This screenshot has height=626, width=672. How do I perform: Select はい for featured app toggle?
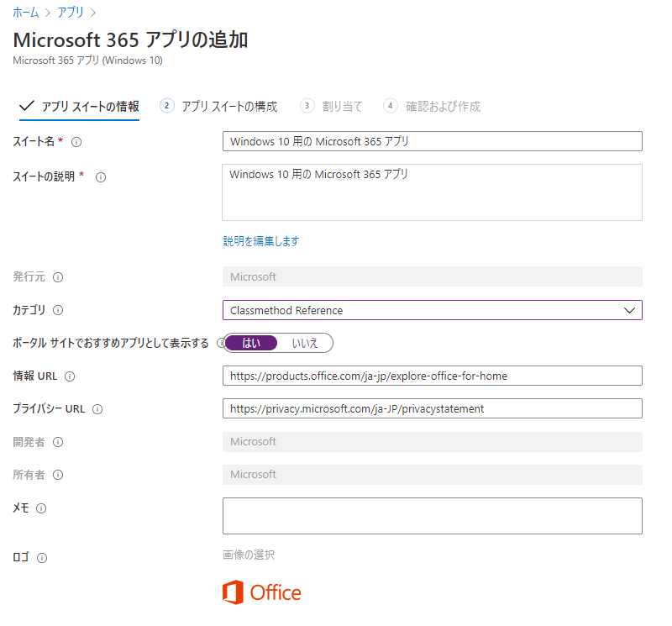tap(251, 343)
